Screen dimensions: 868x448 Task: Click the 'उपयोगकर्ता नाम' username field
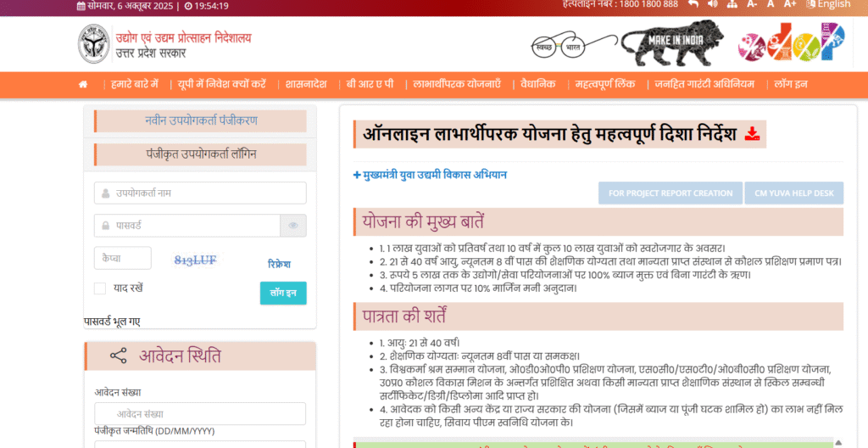200,193
